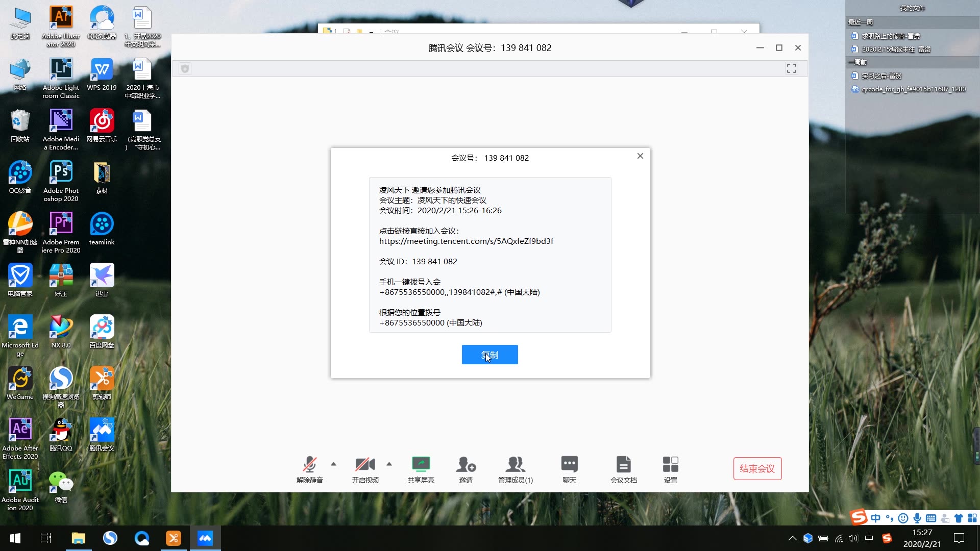The width and height of the screenshot is (980, 551).
Task: Open WeGame desktop icon
Action: click(x=20, y=384)
